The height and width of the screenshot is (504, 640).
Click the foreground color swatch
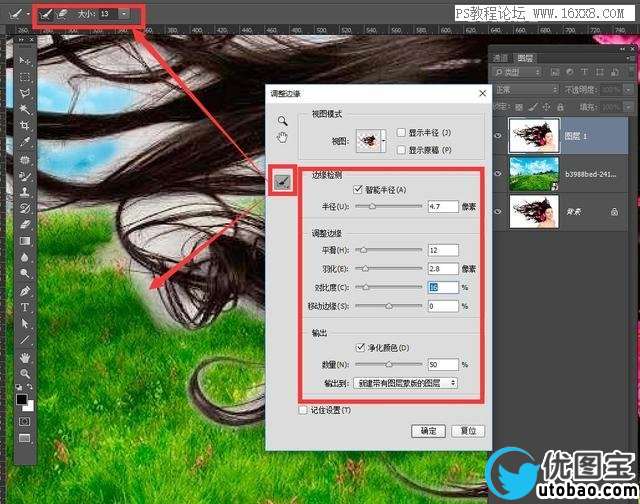22,399
